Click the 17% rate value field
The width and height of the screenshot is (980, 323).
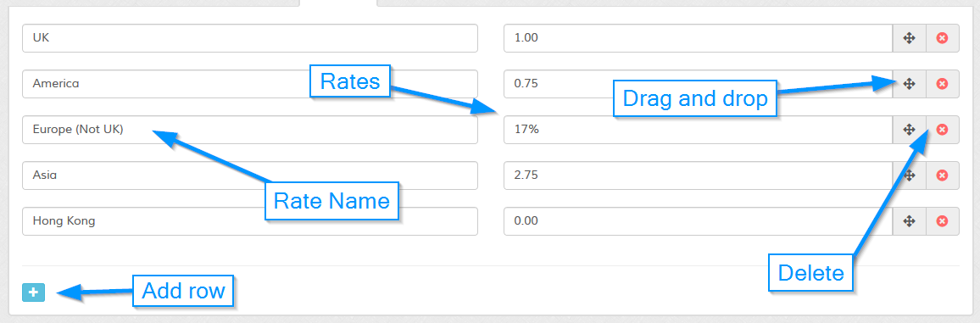[699, 130]
